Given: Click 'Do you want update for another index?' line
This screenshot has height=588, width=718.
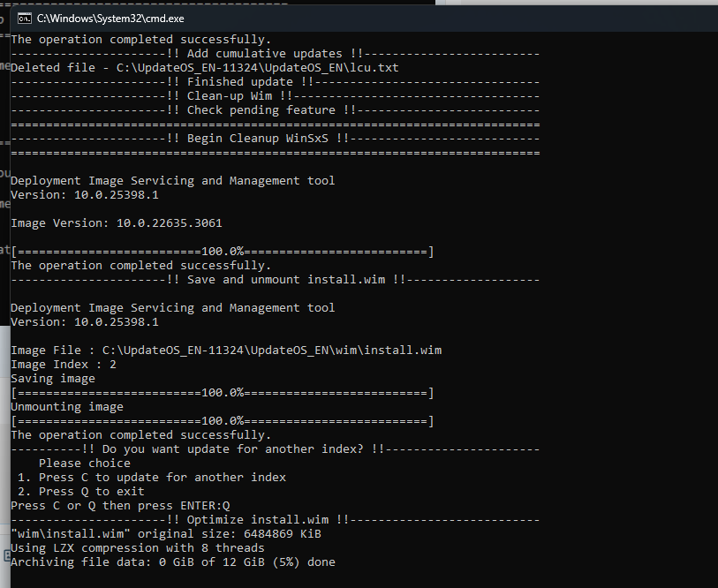Looking at the screenshot, I should [x=276, y=449].
